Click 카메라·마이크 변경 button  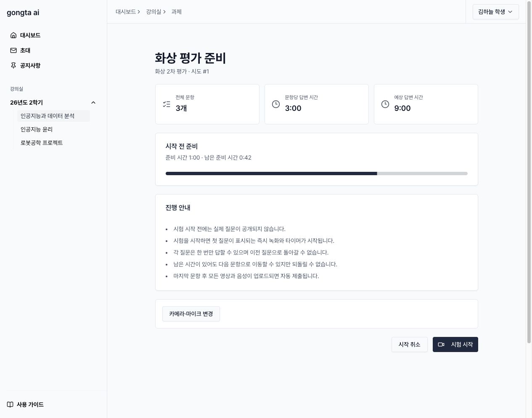point(191,314)
